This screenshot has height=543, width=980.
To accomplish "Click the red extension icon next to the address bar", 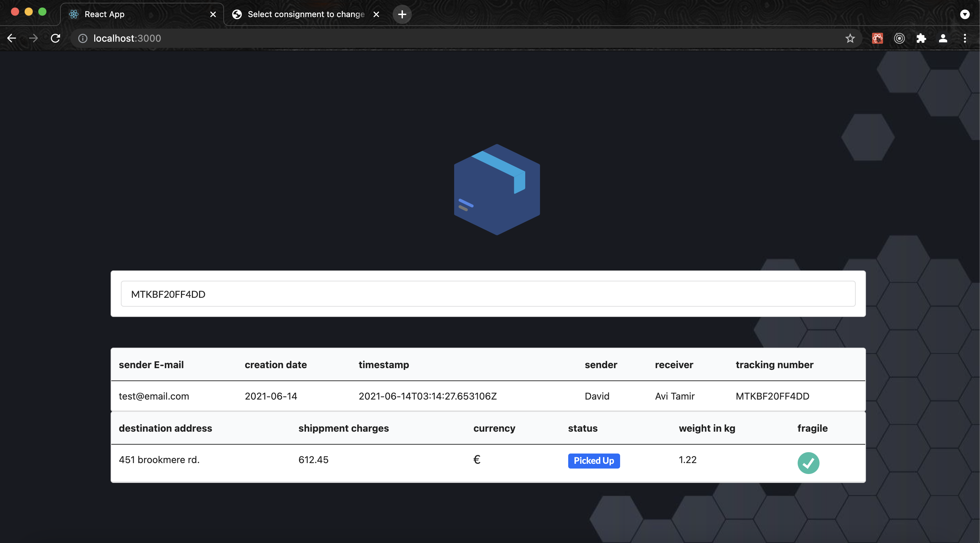I will [x=877, y=38].
